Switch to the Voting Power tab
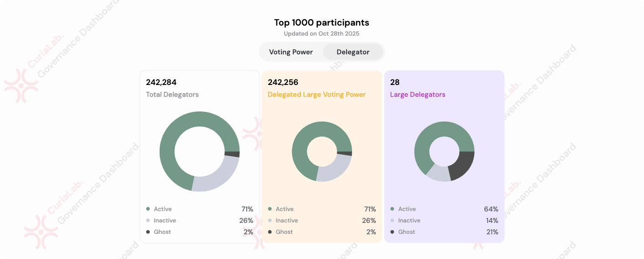This screenshot has height=259, width=644. click(291, 52)
